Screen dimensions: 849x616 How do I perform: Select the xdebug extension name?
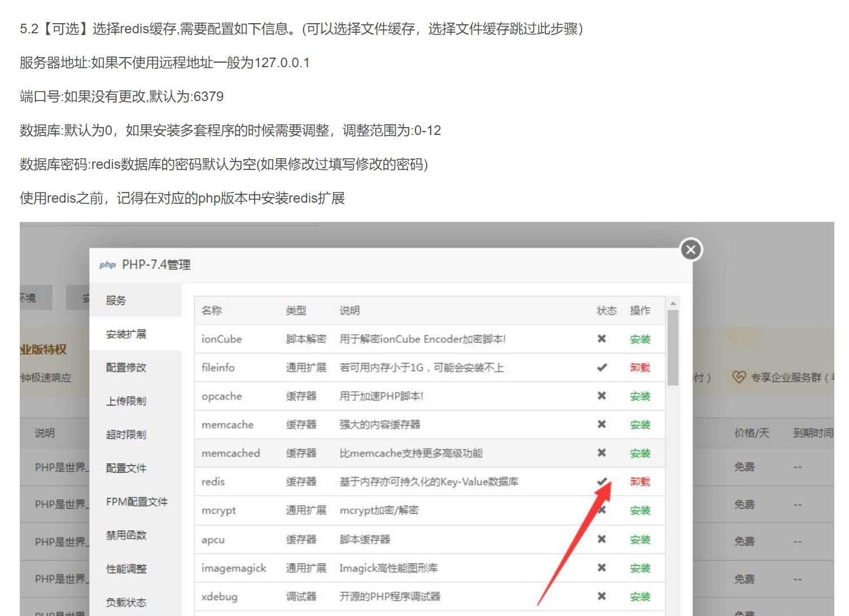[x=219, y=596]
